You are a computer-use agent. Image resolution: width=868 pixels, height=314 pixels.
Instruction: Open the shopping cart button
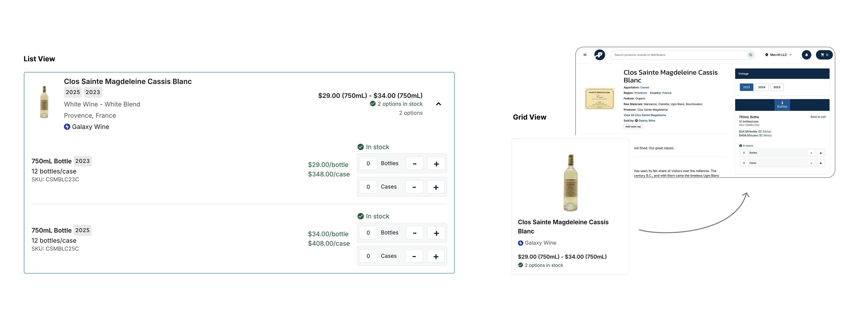tap(824, 55)
